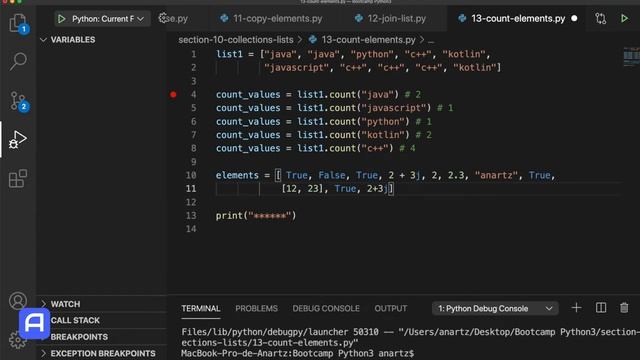Open changes with the compare icon

[x=600, y=18]
